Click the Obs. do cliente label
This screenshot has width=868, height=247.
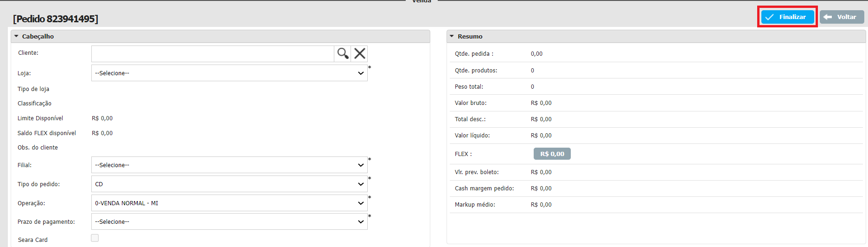tap(38, 148)
